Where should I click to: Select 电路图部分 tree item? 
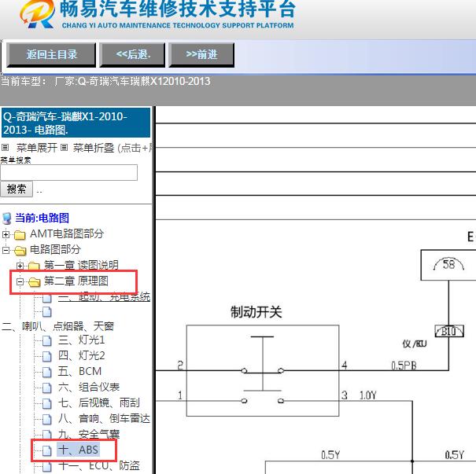point(55,250)
